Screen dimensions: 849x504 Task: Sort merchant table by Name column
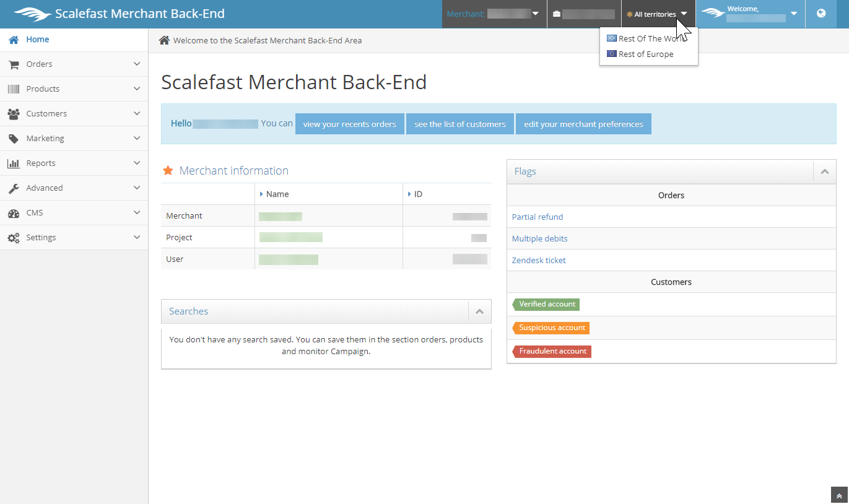277,194
